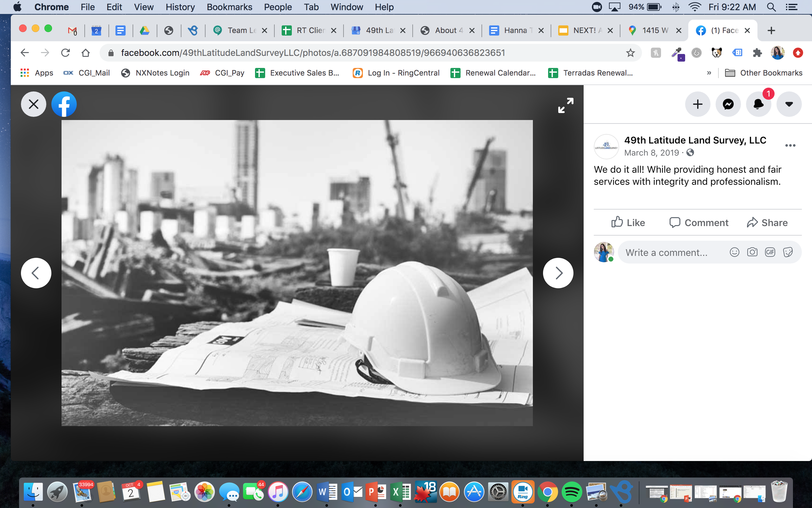Viewport: 812px width, 508px height.
Task: Add a sticker to comment
Action: click(788, 252)
